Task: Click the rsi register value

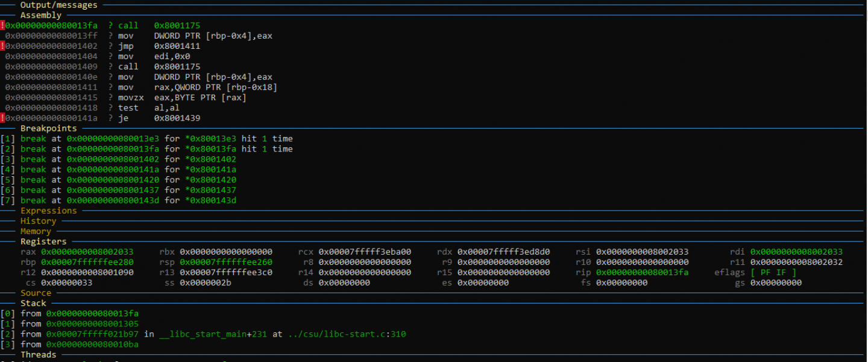Action: point(643,252)
